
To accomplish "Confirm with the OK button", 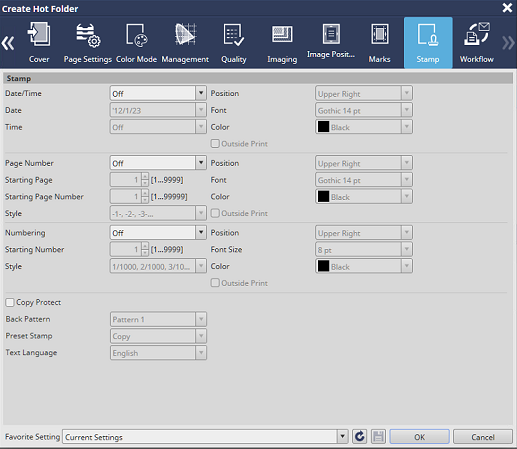I will (419, 437).
